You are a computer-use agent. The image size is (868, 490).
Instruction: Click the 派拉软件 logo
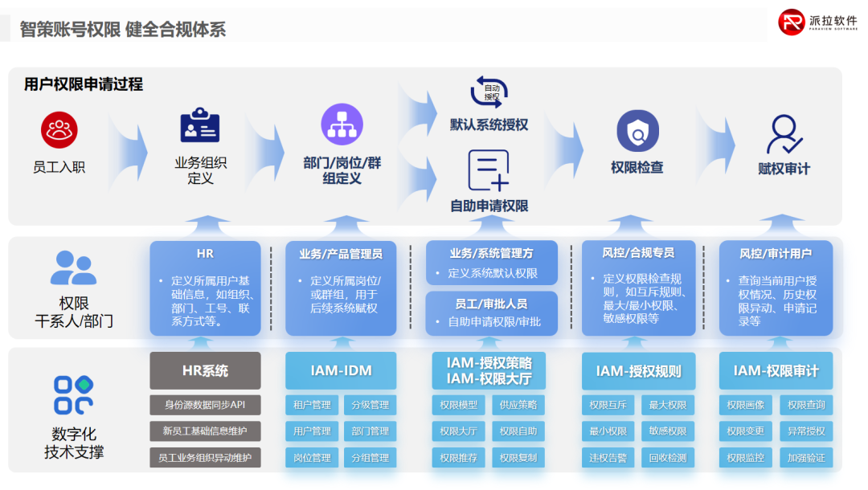pyautogui.click(x=817, y=22)
